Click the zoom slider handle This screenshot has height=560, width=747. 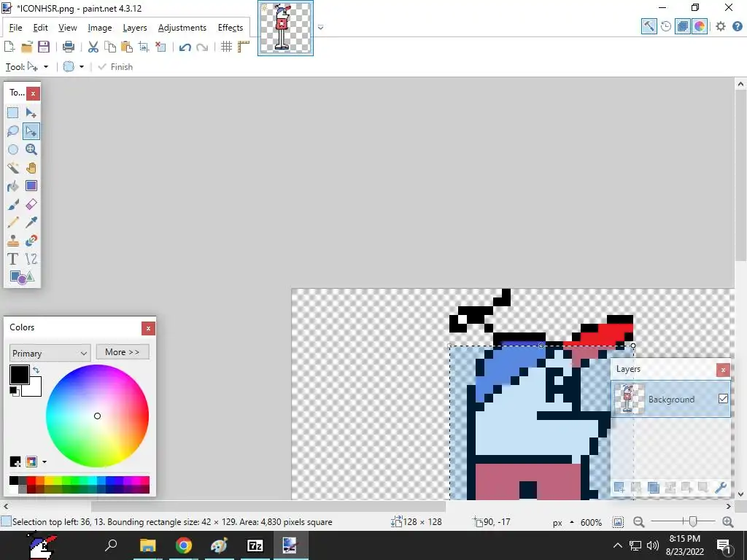tap(693, 522)
